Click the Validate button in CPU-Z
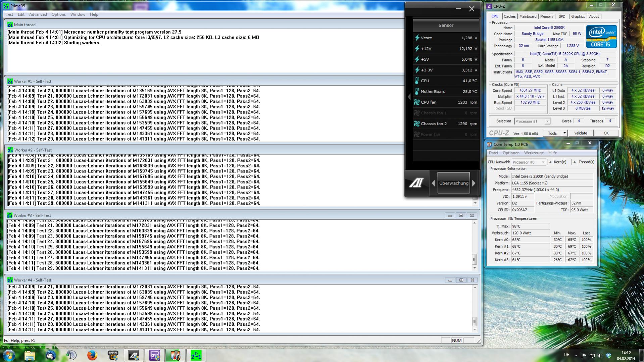Viewport: 644px width, 362px height. click(581, 133)
